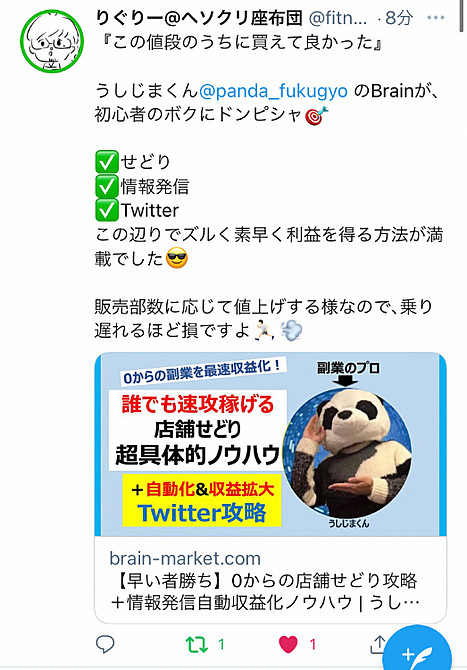Click the scrollbar thumb at right edge
Image resolution: width=467 pixels, height=670 pixels.
pos(462,16)
